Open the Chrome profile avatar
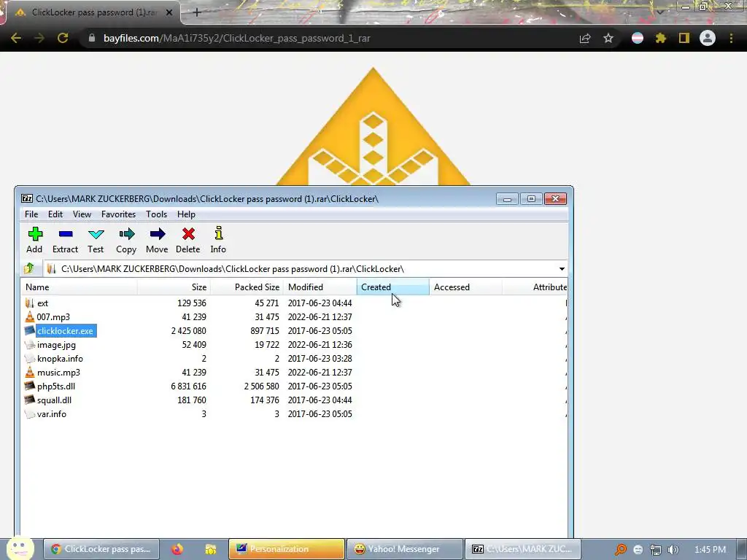This screenshot has height=560, width=747. [708, 38]
